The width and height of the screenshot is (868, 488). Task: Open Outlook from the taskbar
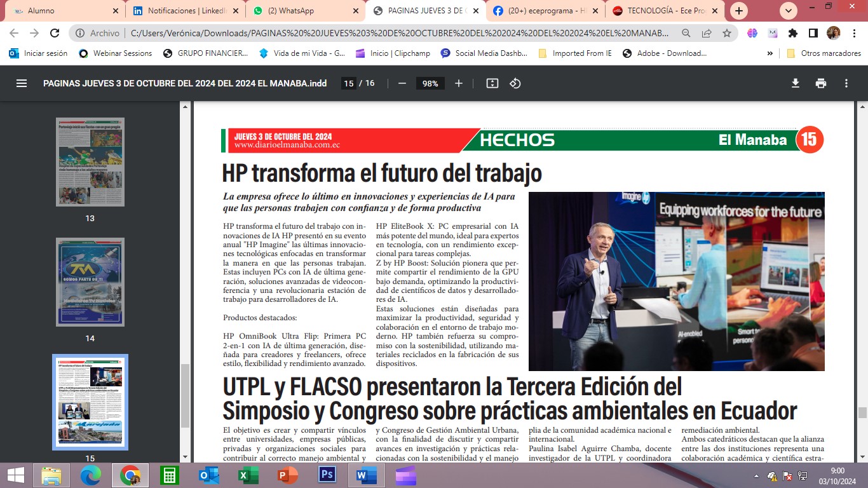[x=209, y=475]
